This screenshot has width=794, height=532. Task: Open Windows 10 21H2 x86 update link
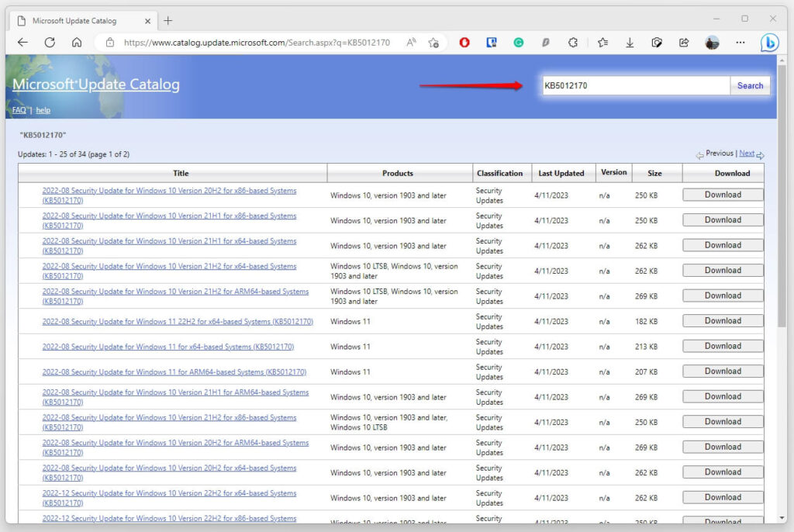click(x=169, y=423)
